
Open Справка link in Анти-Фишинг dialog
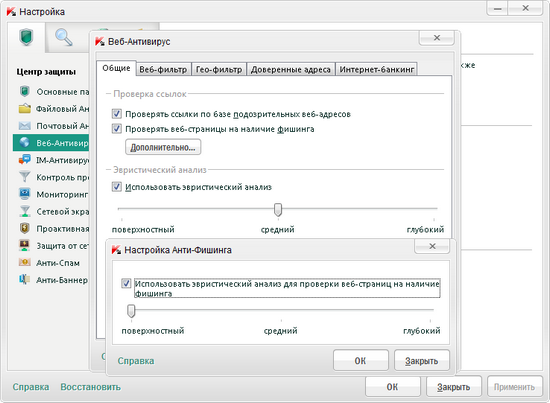(x=136, y=361)
